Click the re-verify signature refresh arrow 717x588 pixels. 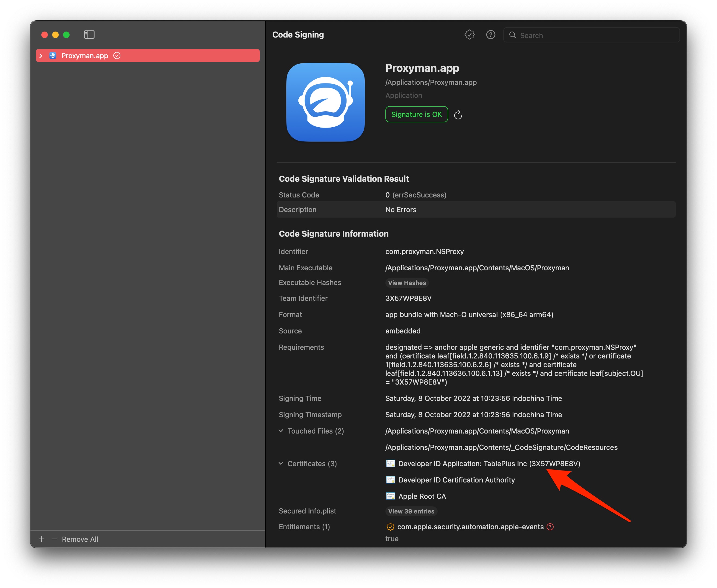click(x=458, y=115)
